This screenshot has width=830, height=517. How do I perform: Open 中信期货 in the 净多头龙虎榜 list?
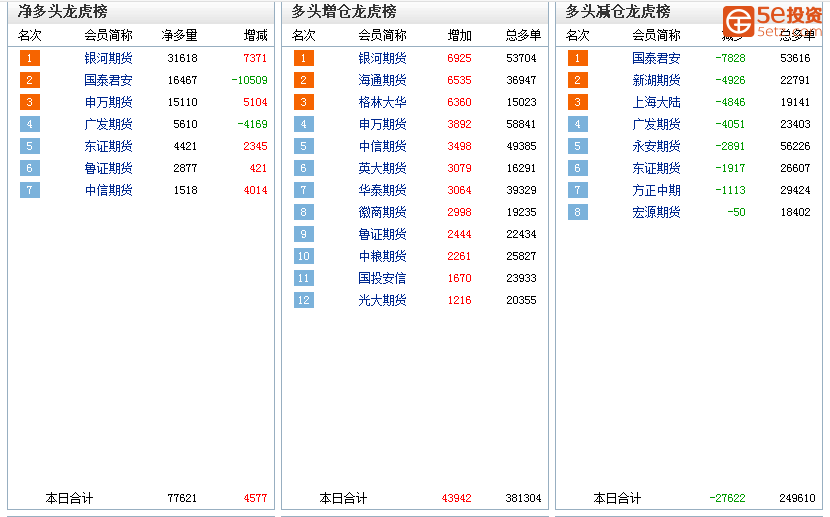(109, 190)
